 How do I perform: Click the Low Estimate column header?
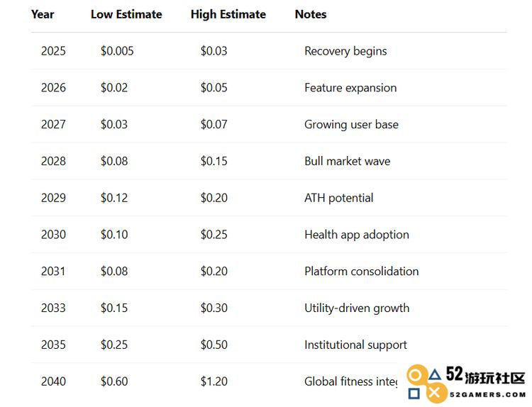tap(126, 14)
